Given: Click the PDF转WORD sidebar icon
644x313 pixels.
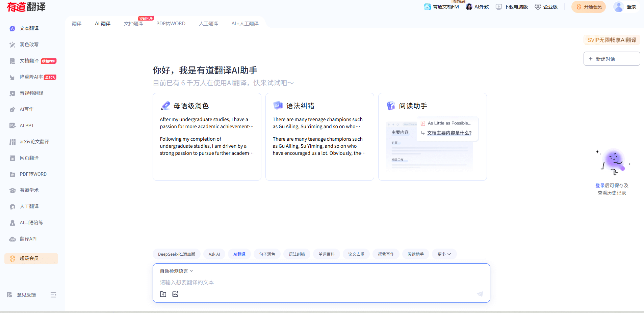Looking at the screenshot, I should click(x=12, y=174).
